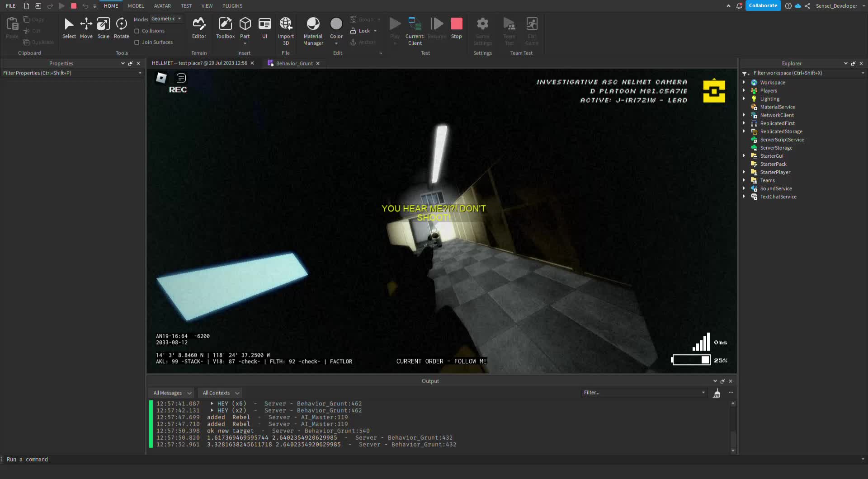The width and height of the screenshot is (868, 479).
Task: Click the share icon near username
Action: (807, 6)
